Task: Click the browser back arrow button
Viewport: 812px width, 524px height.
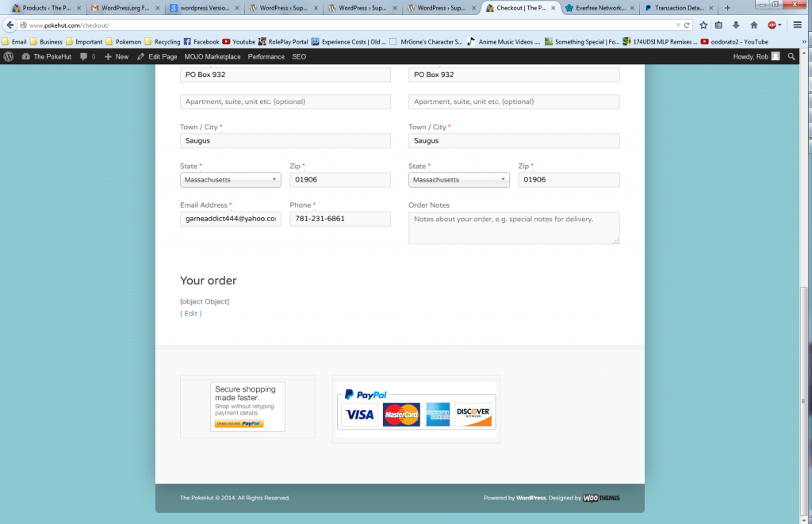Action: click(11, 25)
